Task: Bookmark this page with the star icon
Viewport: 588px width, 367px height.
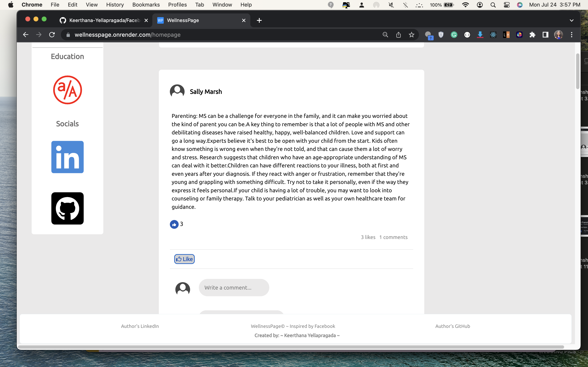Action: click(x=411, y=35)
